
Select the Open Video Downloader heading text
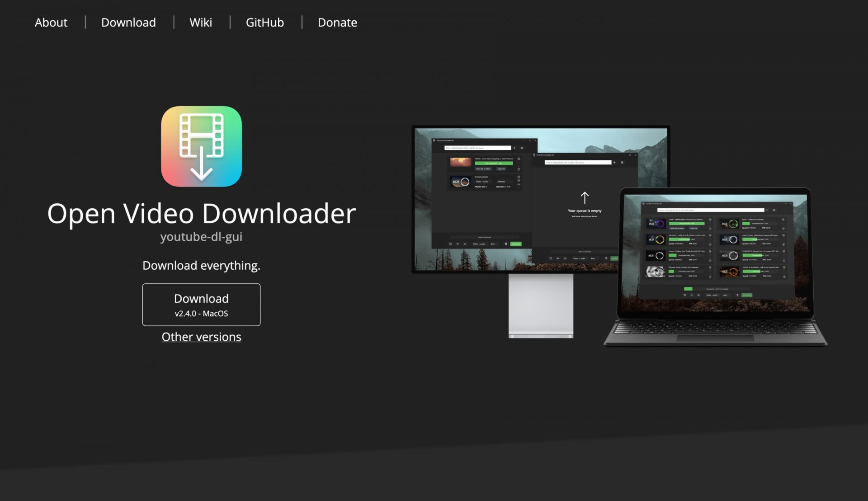[x=201, y=213]
